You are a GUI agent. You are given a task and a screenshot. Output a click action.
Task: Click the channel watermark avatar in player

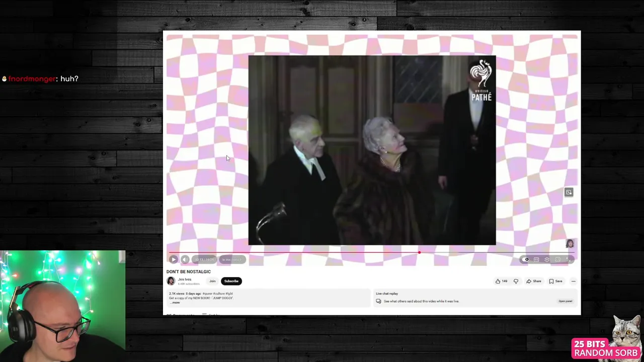click(x=570, y=243)
